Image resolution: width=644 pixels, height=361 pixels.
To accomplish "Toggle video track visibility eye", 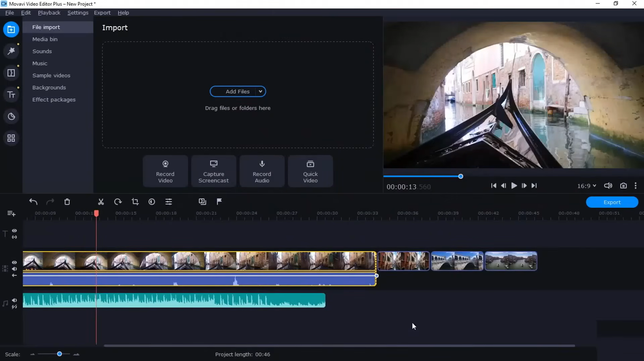I will [x=14, y=262].
